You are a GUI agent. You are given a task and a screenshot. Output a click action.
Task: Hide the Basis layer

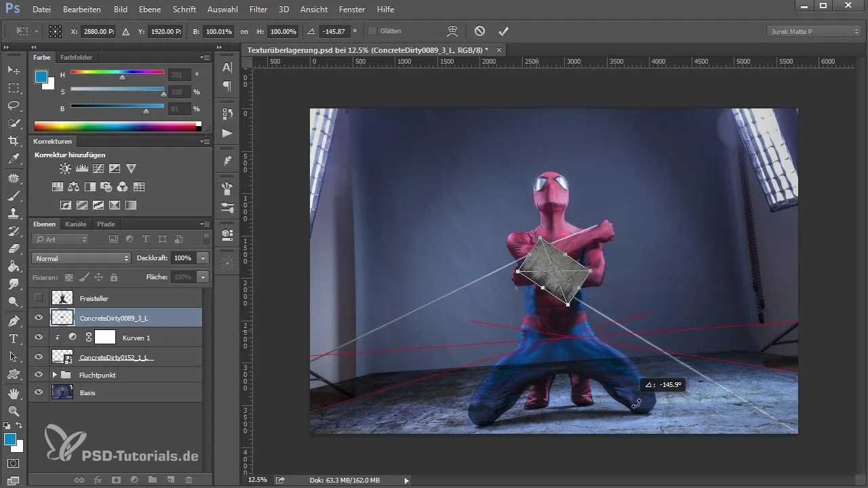tap(39, 392)
